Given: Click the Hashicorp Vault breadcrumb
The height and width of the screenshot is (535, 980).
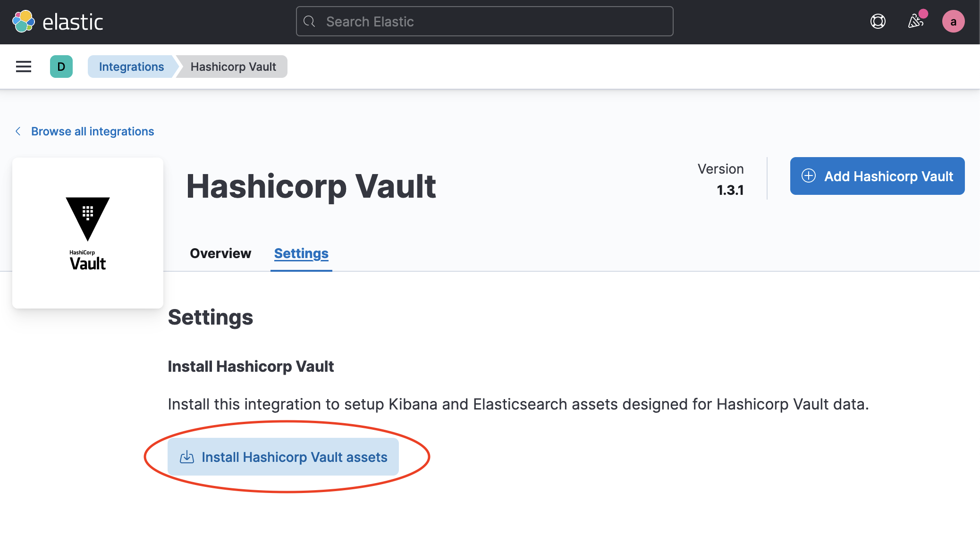Looking at the screenshot, I should [233, 67].
